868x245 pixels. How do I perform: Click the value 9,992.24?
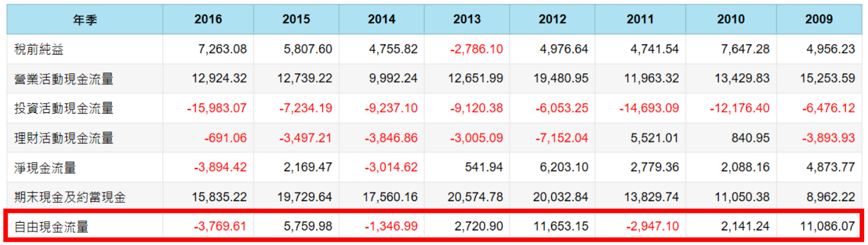click(393, 79)
